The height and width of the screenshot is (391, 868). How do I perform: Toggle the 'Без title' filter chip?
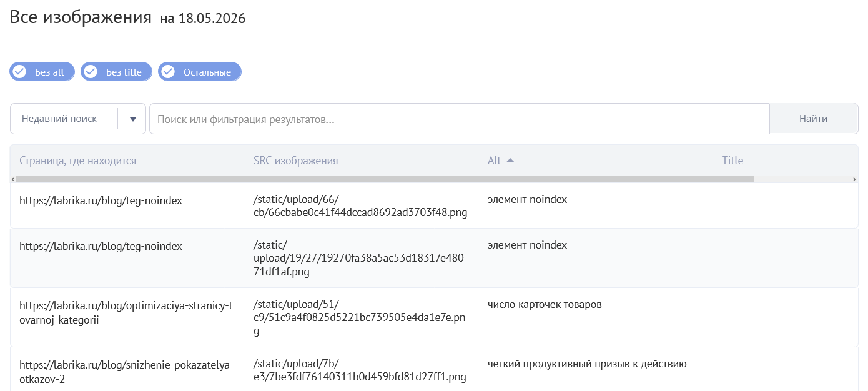pos(116,72)
